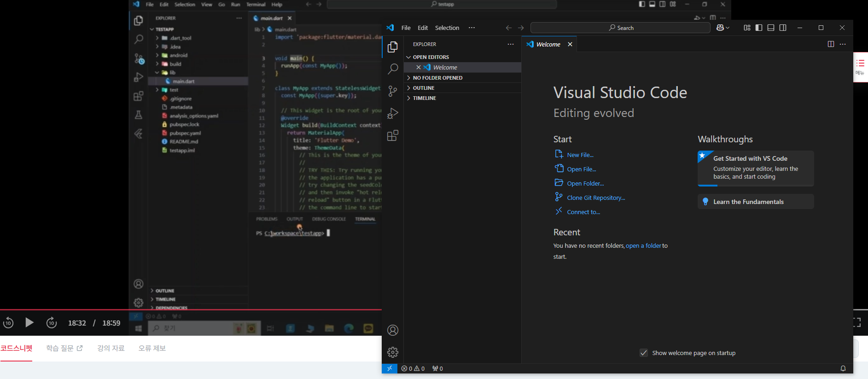The height and width of the screenshot is (379, 868).
Task: Click the 18:32 current time readout
Action: pos(77,323)
